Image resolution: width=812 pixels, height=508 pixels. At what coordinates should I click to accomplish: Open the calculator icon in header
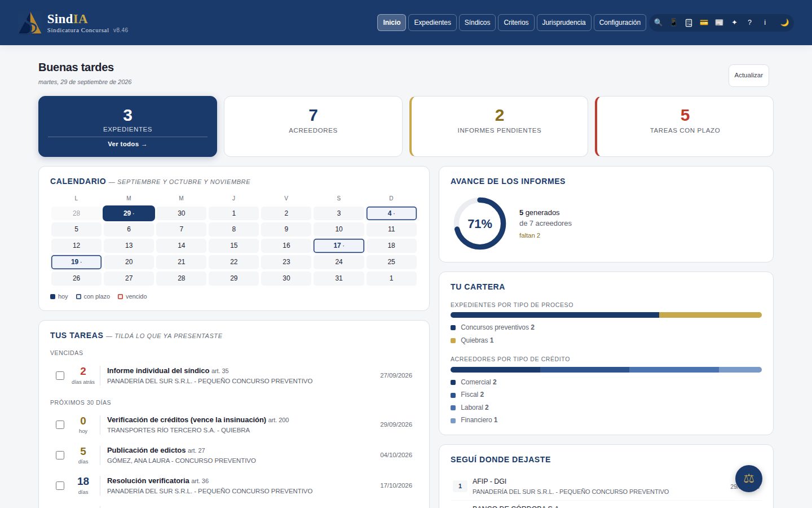pos(689,23)
